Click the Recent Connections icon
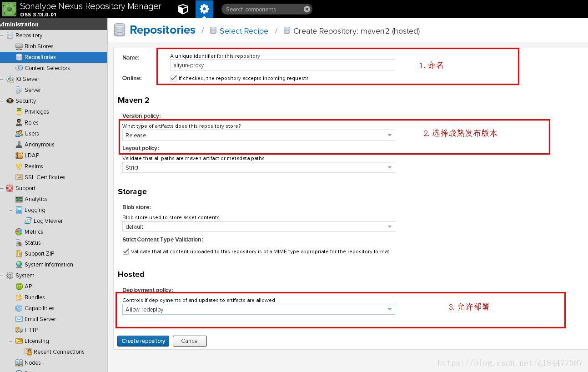Viewport: 588px width, 372px height. coord(28,352)
